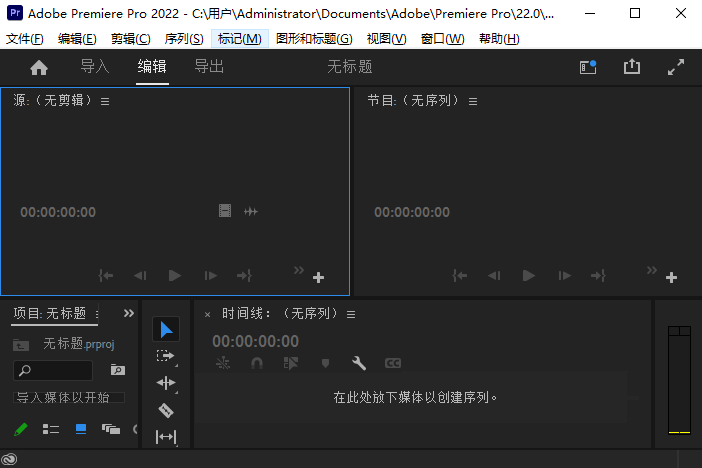Screen dimensions: 702x468
Task: Toggle insert sequences as nests
Action: pos(223,363)
